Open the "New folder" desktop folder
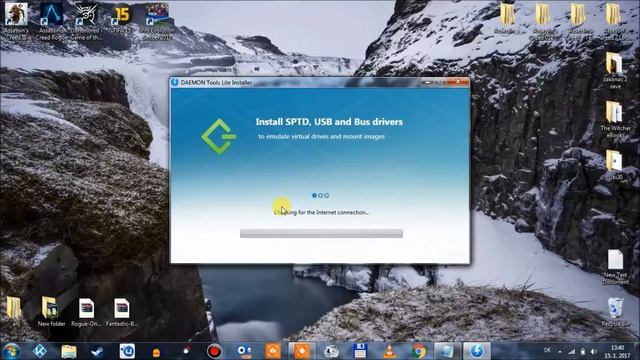The width and height of the screenshot is (640, 360). click(51, 312)
